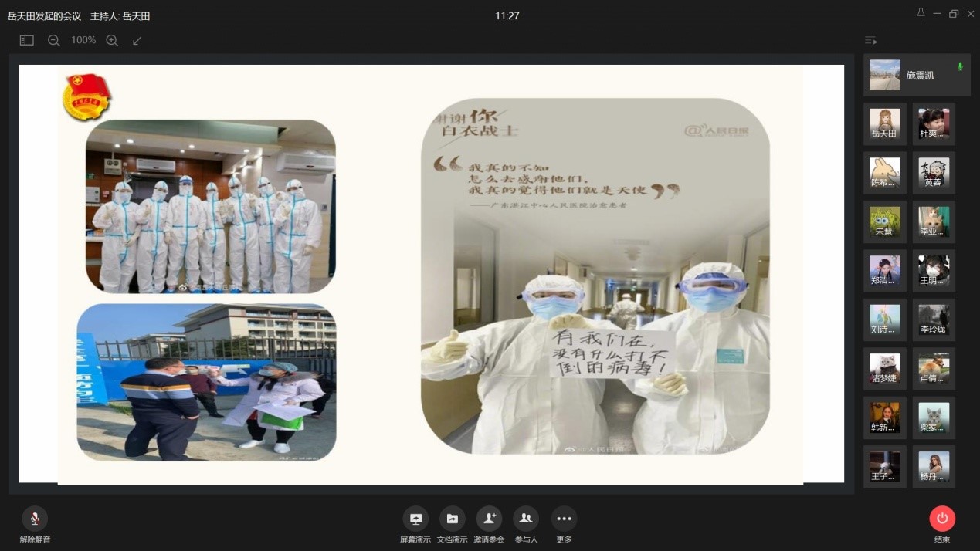Open 文档演示 document sharing
The image size is (980, 551).
click(x=452, y=519)
